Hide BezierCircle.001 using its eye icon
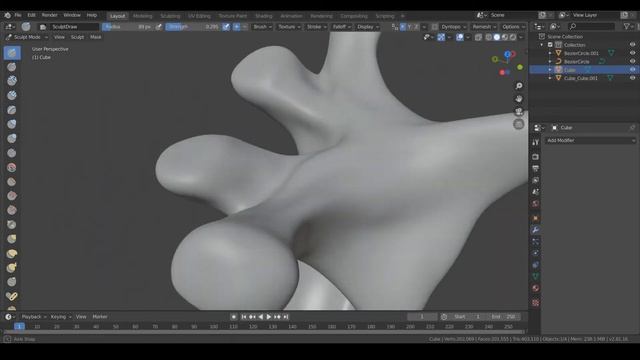 (x=632, y=53)
